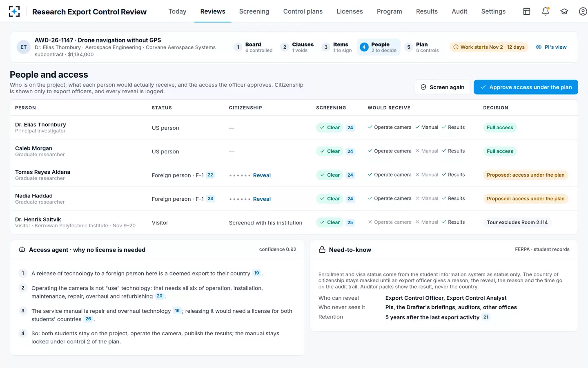
Task: Click Tomas Reyes Aldana's Proposed access decision
Action: click(526, 175)
